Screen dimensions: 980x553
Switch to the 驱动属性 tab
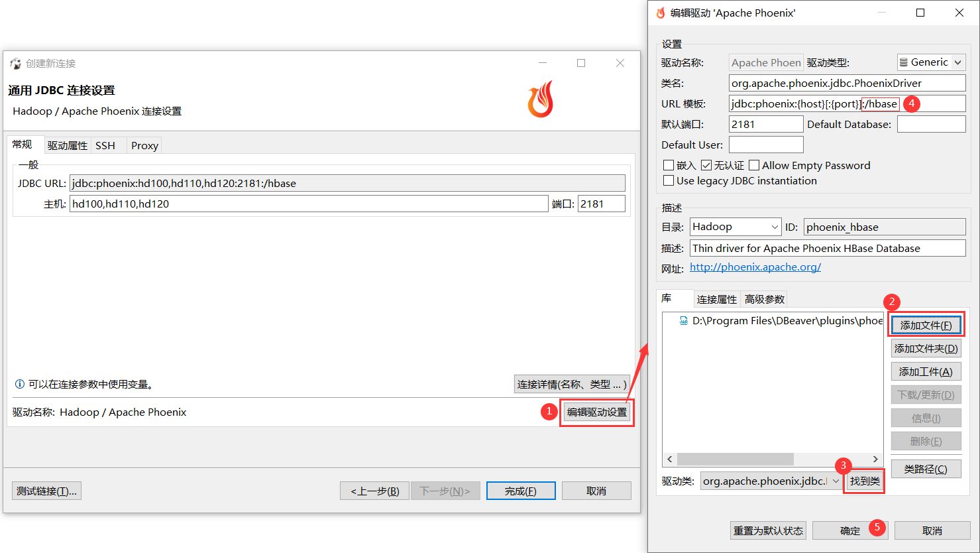[67, 145]
